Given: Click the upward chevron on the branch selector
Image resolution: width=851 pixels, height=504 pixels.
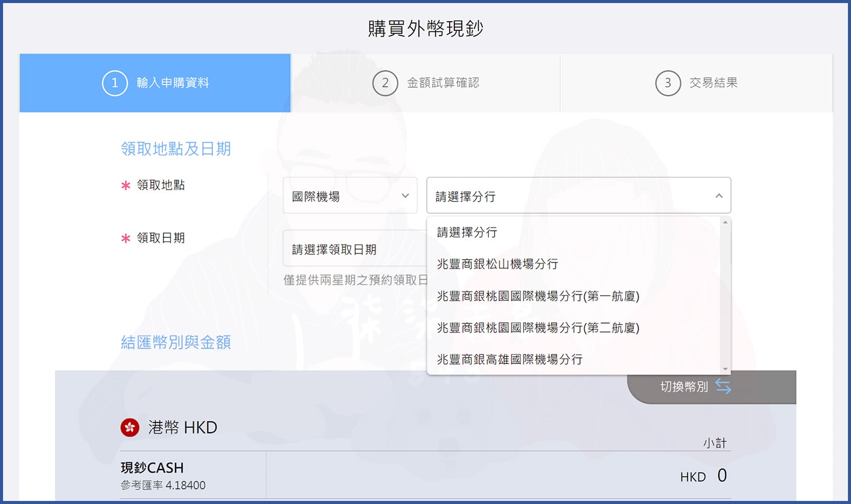Looking at the screenshot, I should [719, 195].
